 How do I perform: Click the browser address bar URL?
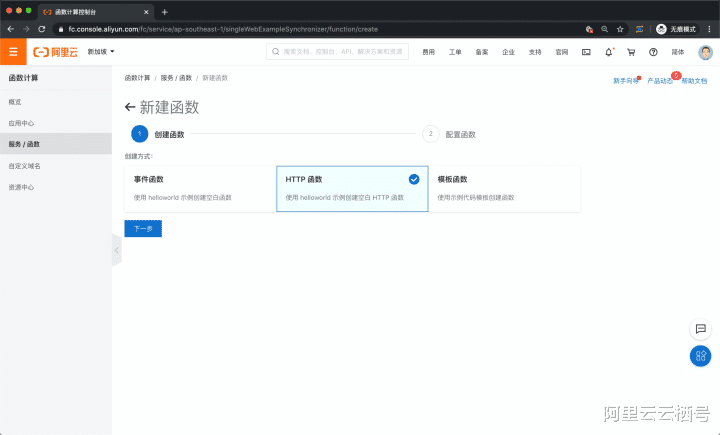click(x=223, y=29)
